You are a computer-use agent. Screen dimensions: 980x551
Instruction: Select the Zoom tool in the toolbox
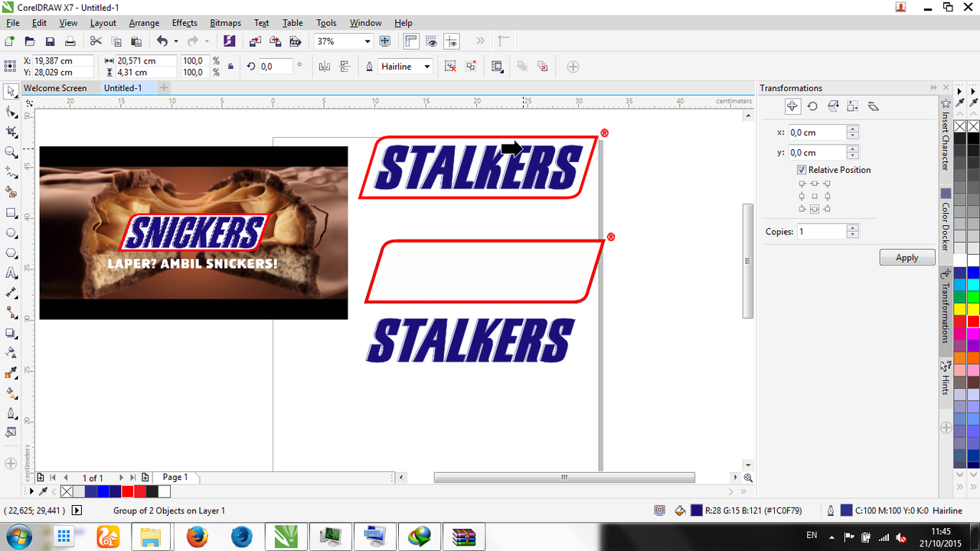[11, 152]
